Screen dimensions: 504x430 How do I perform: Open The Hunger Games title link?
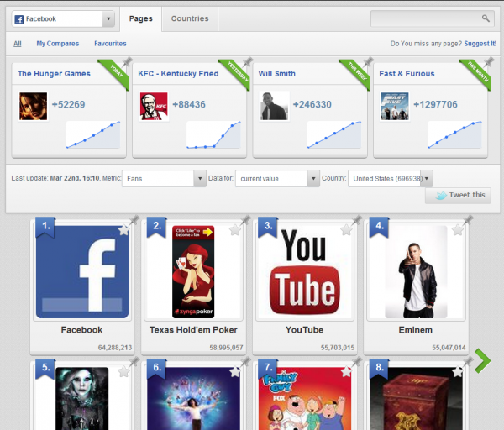54,74
